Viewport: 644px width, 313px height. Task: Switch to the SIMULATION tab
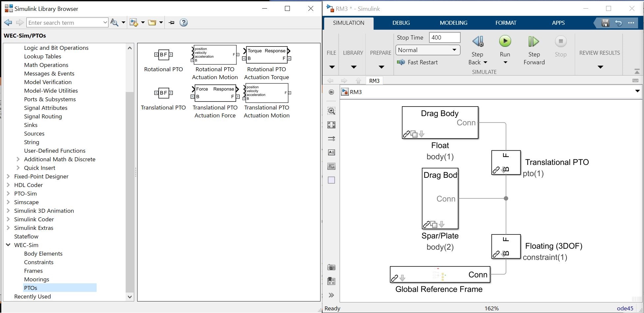[349, 23]
